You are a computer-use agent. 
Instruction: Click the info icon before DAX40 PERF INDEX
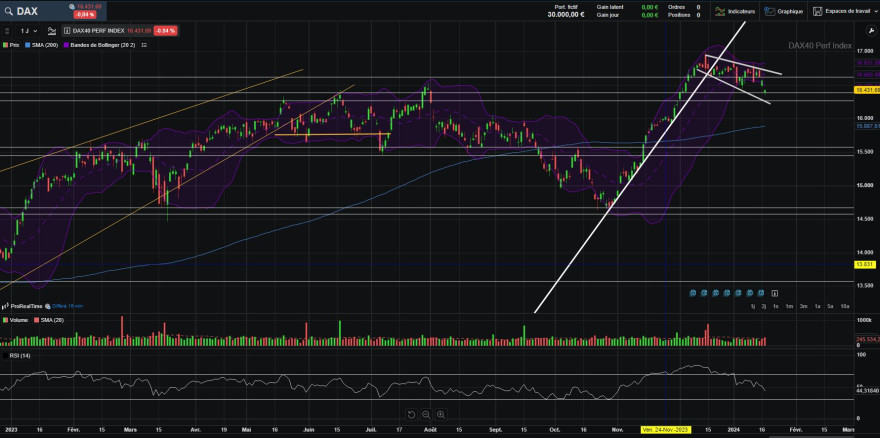(x=67, y=31)
